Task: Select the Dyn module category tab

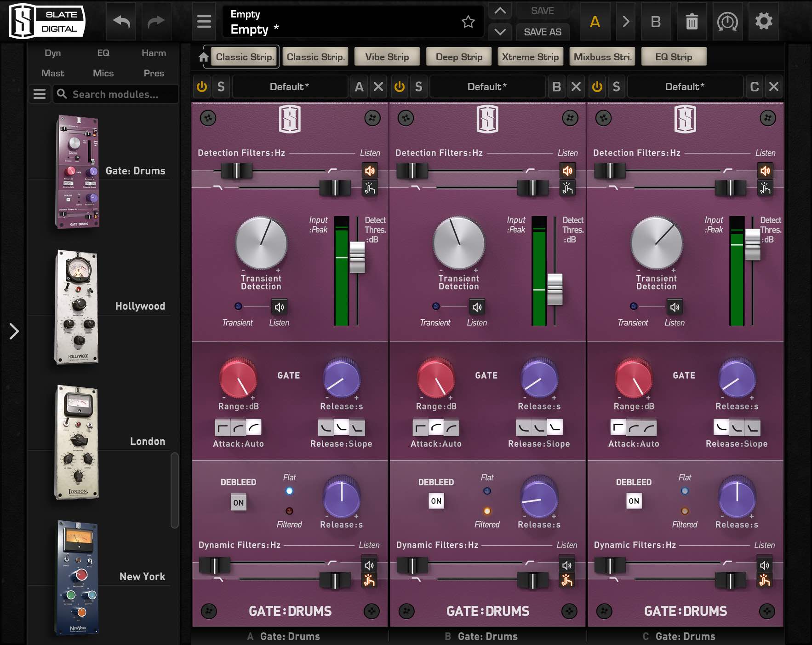Action: [x=53, y=53]
